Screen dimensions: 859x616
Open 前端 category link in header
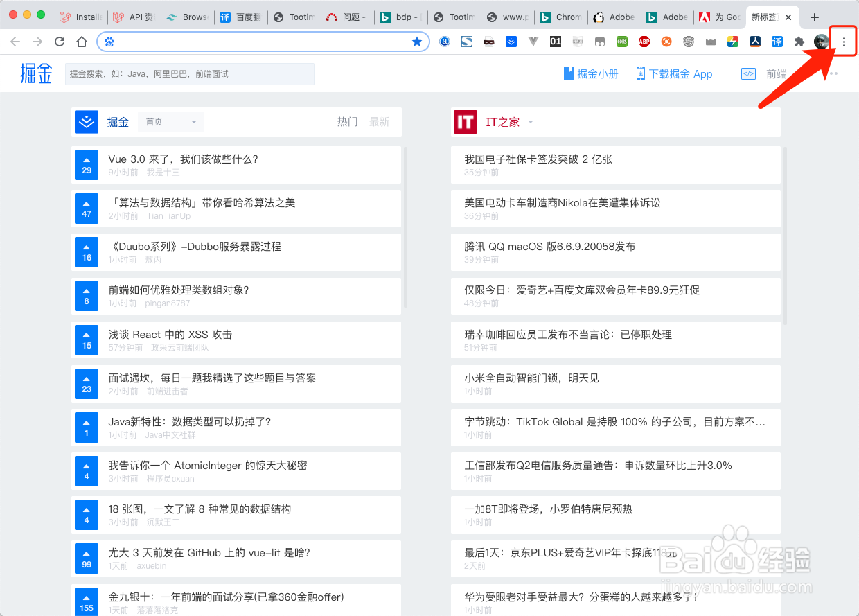coord(777,74)
